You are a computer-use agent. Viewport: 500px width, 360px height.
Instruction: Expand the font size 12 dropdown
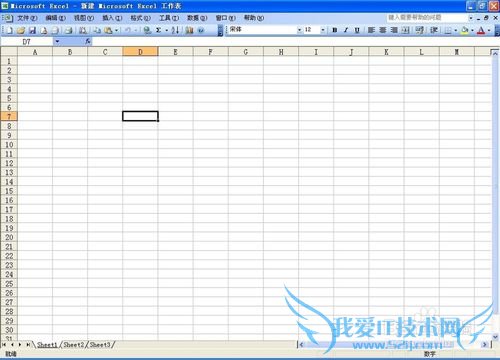(x=322, y=30)
